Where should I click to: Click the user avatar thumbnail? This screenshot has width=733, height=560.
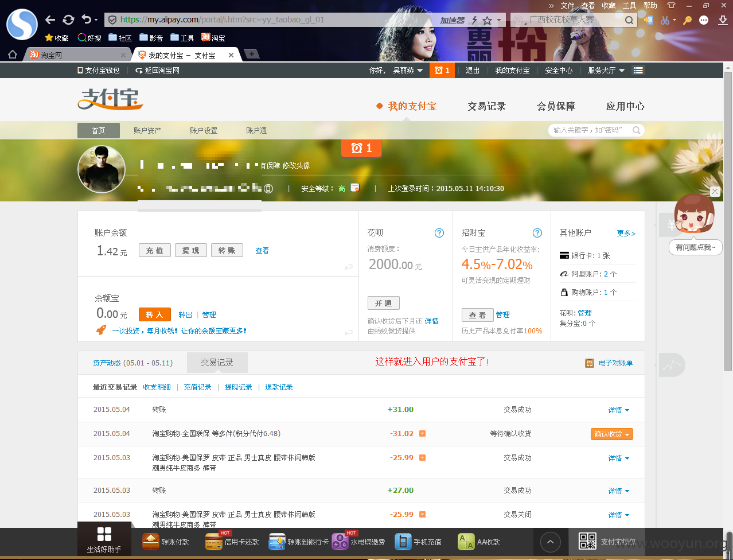tap(102, 169)
